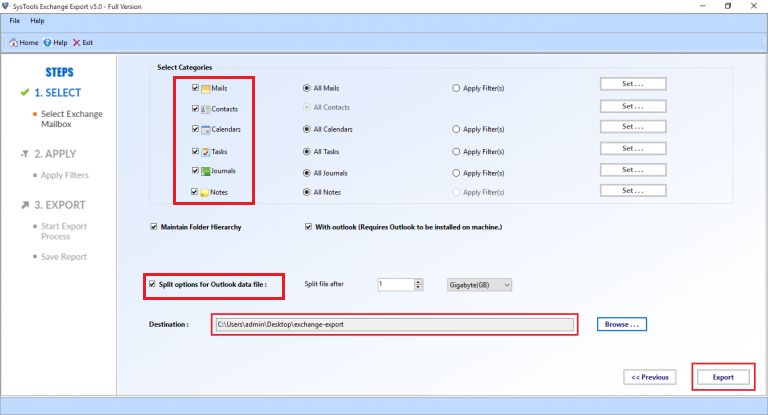The width and height of the screenshot is (768, 415).
Task: Click the STEPS heading in sidebar
Action: [x=59, y=72]
